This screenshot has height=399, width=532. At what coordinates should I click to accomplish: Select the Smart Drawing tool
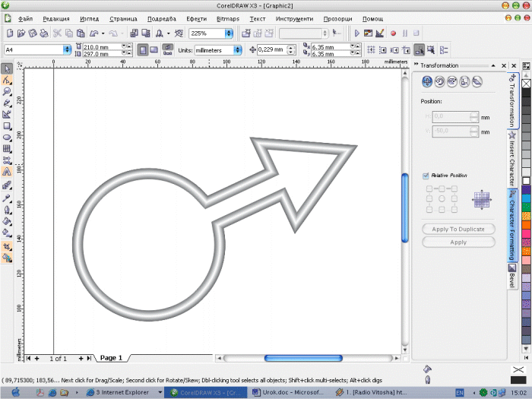point(7,115)
